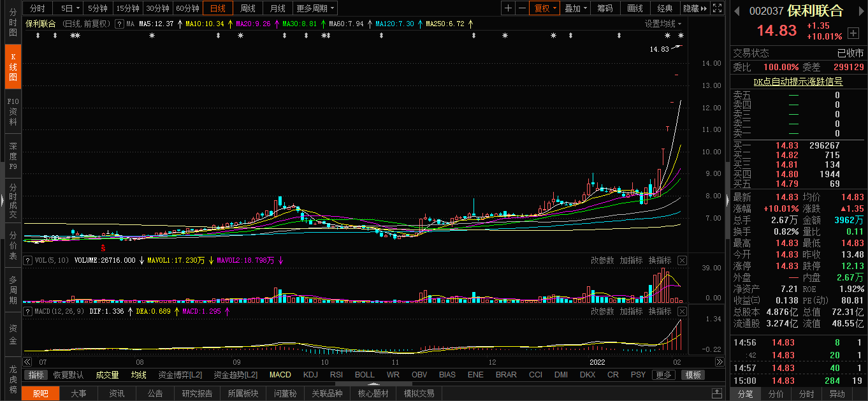Open the 设置均线 dropdown
The image size is (868, 401).
click(663, 24)
